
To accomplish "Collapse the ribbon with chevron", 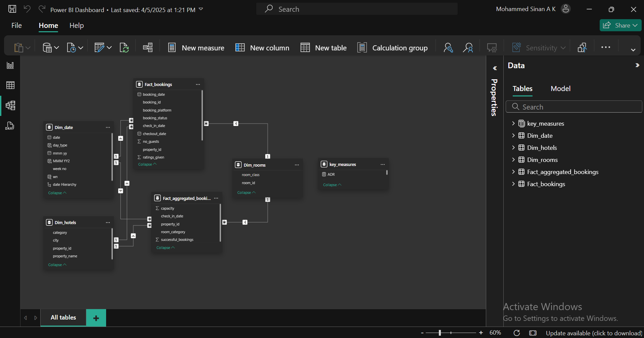I will tap(633, 50).
